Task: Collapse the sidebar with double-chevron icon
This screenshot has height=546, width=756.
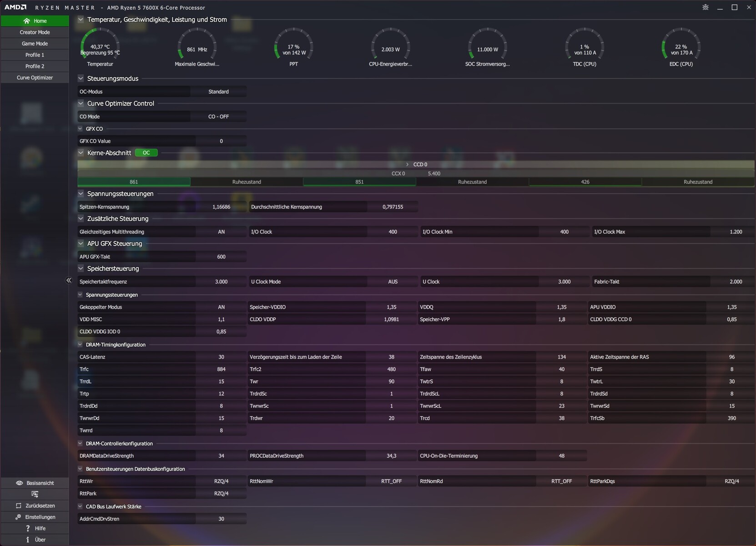Action: (x=69, y=280)
